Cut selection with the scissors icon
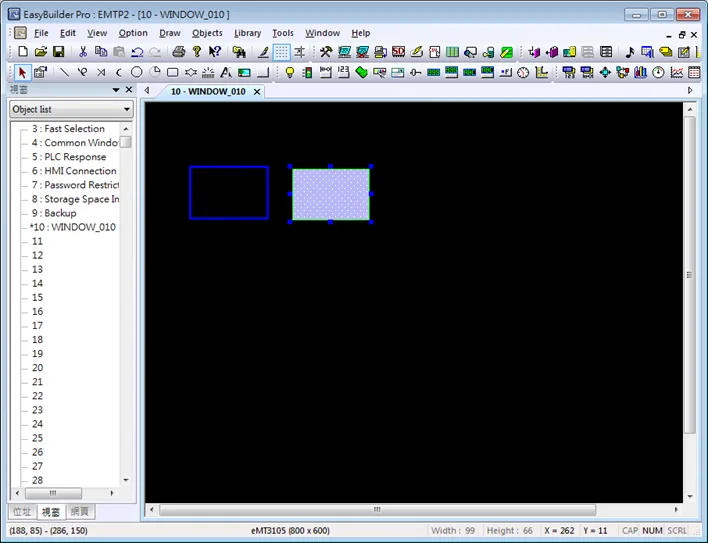 [x=83, y=52]
